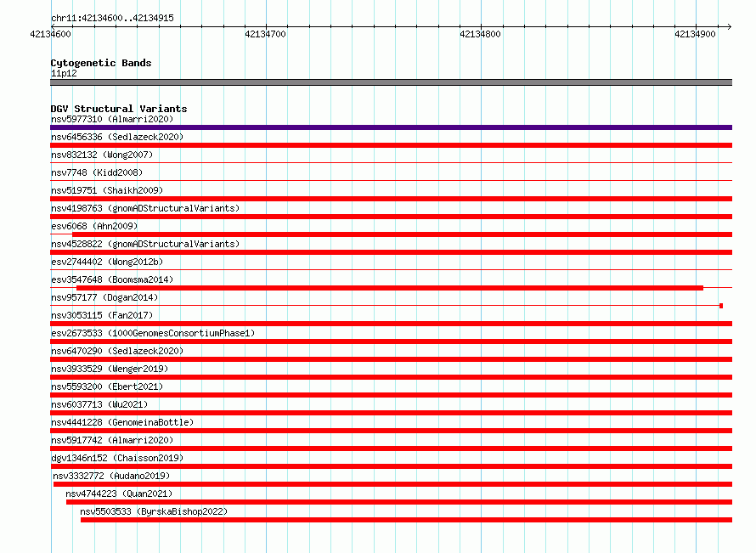Select nsv3332772 (Audano2019) label
This screenshot has height=553, width=756.
[111, 476]
